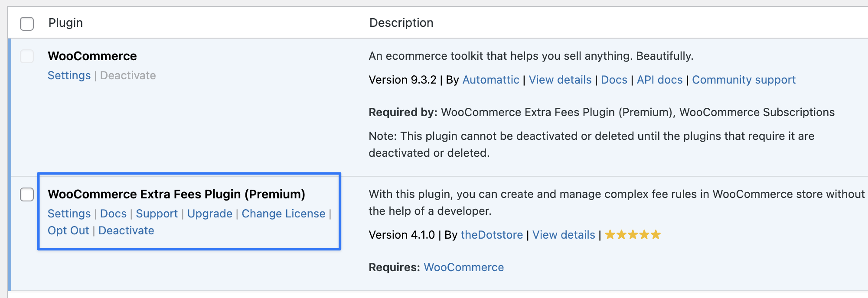Image resolution: width=868 pixels, height=298 pixels.
Task: Click the Opt Out link
Action: 69,230
